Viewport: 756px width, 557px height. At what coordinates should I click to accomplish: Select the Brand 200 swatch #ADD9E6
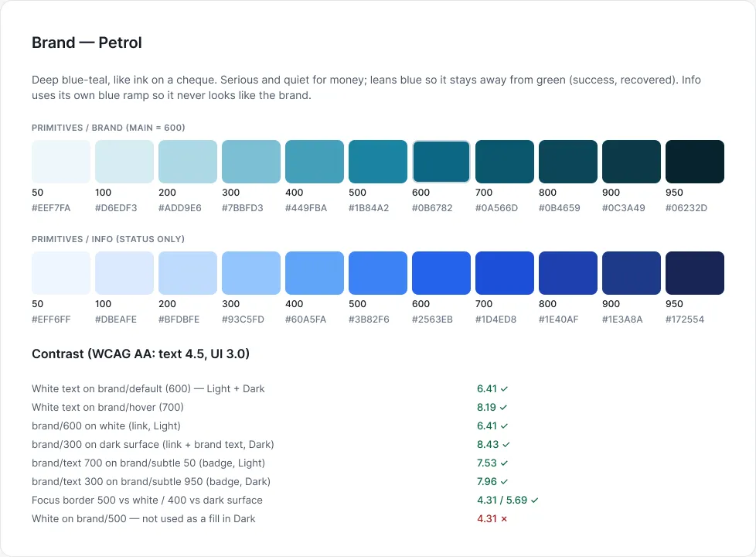(x=188, y=162)
